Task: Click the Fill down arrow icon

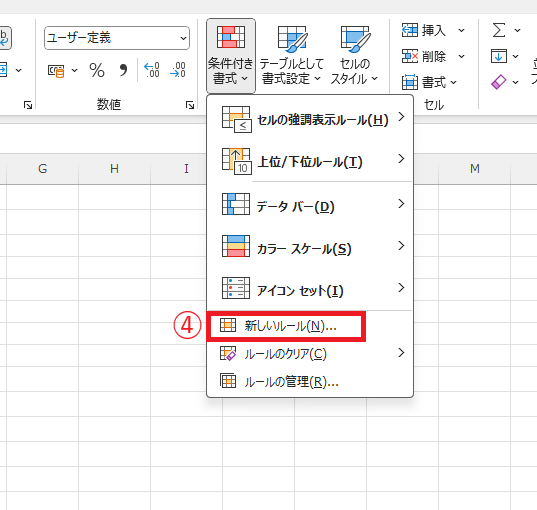Action: (x=499, y=56)
